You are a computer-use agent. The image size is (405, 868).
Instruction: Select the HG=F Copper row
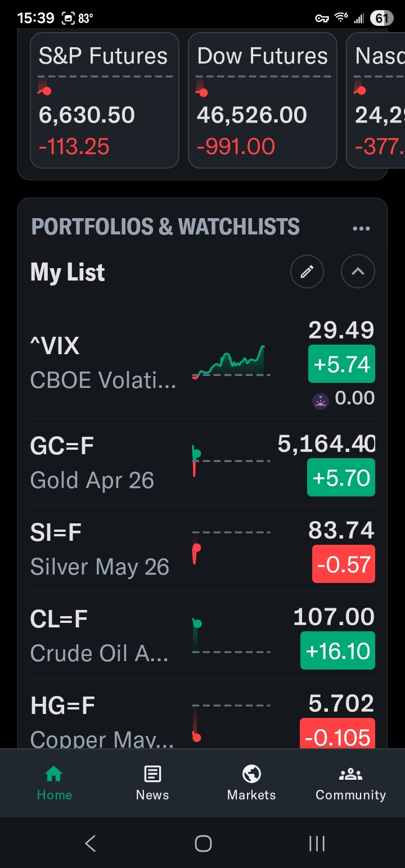click(101, 721)
